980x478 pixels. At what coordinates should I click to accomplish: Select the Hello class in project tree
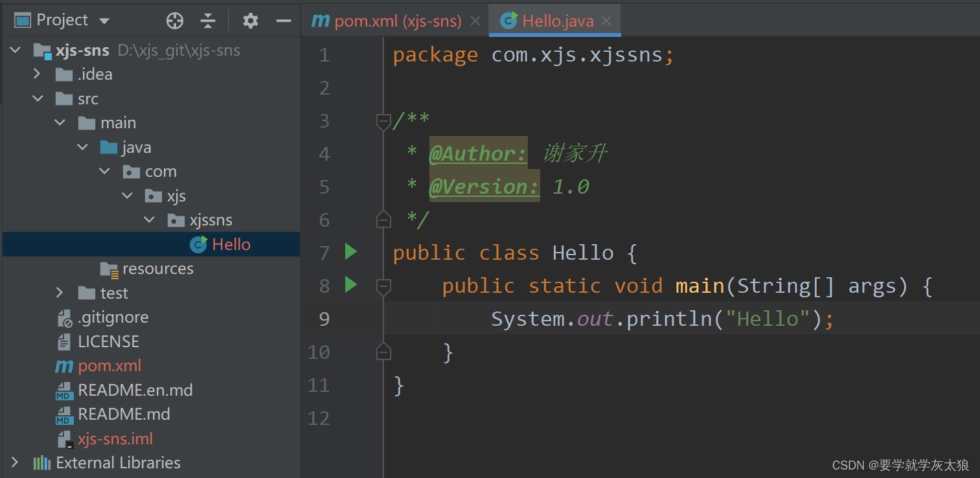(x=231, y=244)
